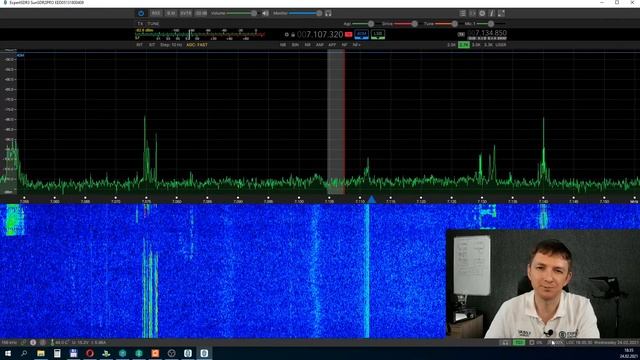Toggle the red indicator beside main frequency
Screen dimensions: 640x360
348,34
